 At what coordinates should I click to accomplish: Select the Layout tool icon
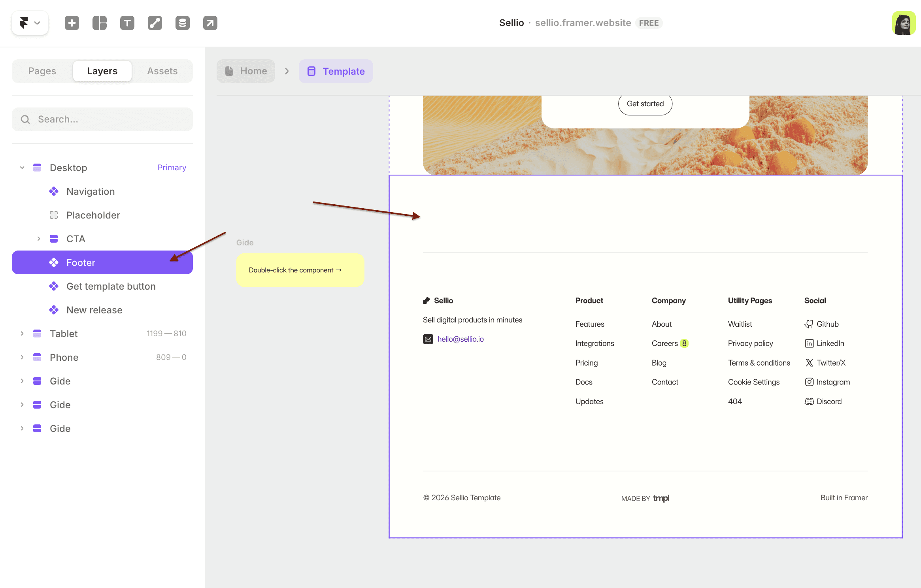[x=100, y=23]
